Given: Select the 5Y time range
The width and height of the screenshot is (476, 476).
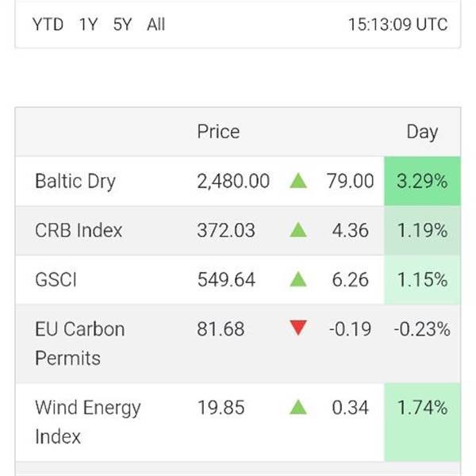Looking at the screenshot, I should (x=122, y=25).
